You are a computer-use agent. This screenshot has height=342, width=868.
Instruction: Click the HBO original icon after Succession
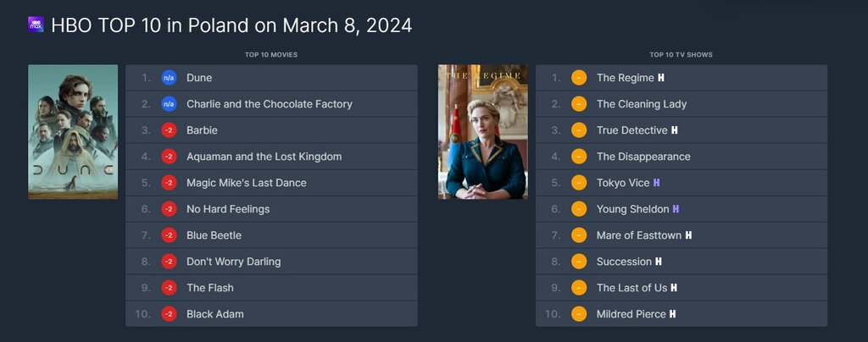click(x=659, y=262)
